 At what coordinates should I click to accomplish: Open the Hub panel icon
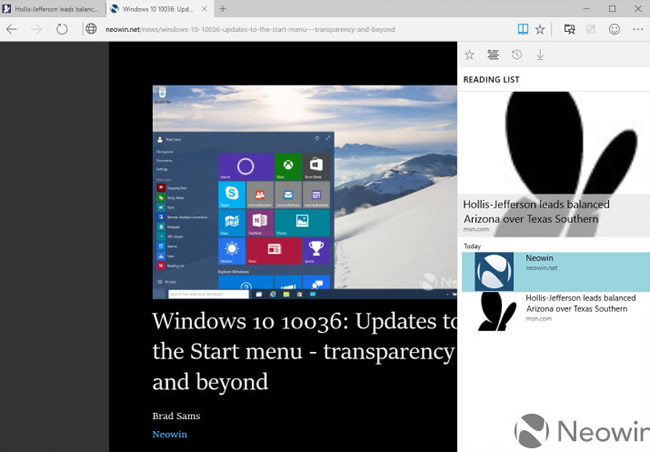pos(570,29)
